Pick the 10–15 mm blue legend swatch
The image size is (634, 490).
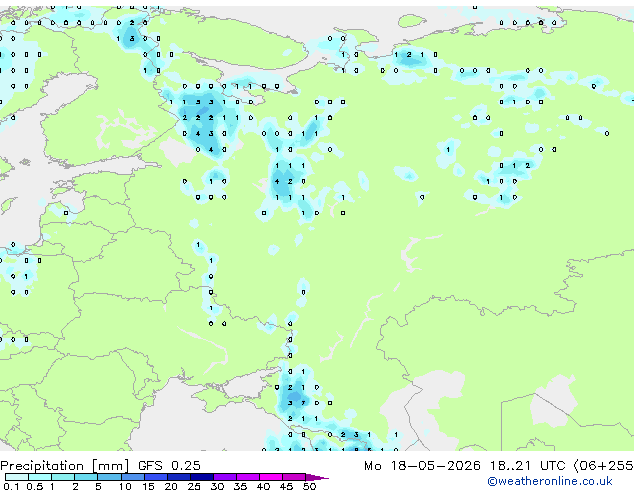click(x=133, y=477)
